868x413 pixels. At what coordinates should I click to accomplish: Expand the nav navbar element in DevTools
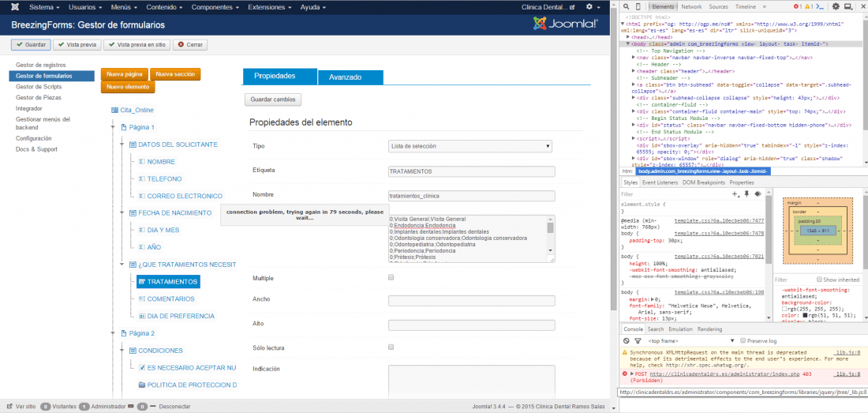coord(634,57)
